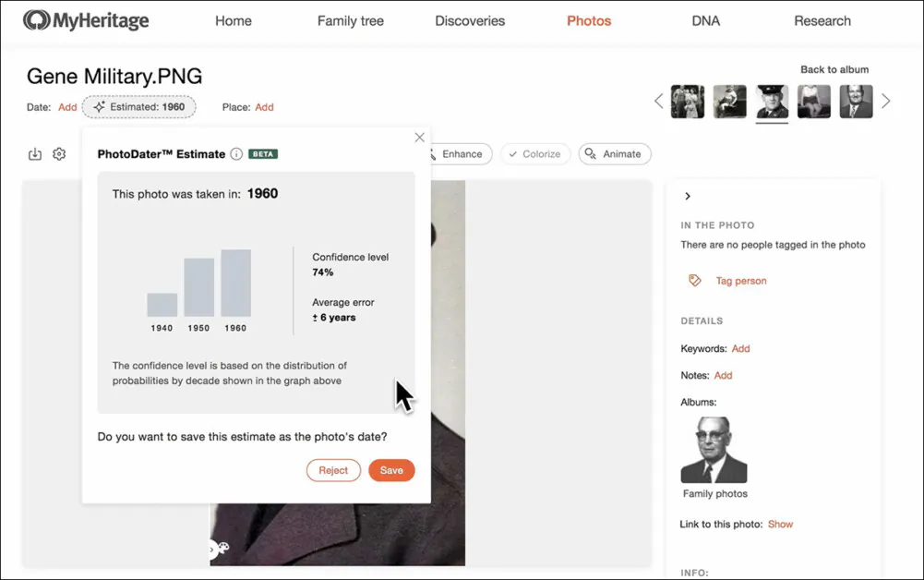The width and height of the screenshot is (924, 580).
Task: Show the link to this photo
Action: [780, 524]
